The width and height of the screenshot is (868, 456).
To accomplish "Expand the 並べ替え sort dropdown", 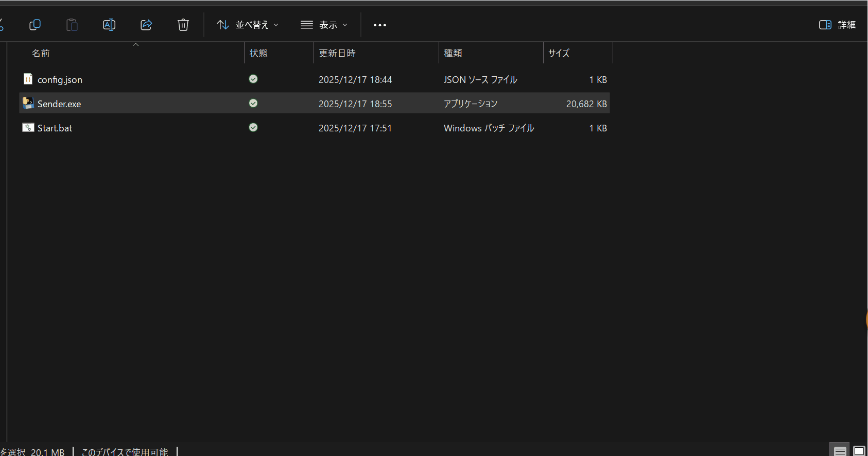I will (x=248, y=25).
